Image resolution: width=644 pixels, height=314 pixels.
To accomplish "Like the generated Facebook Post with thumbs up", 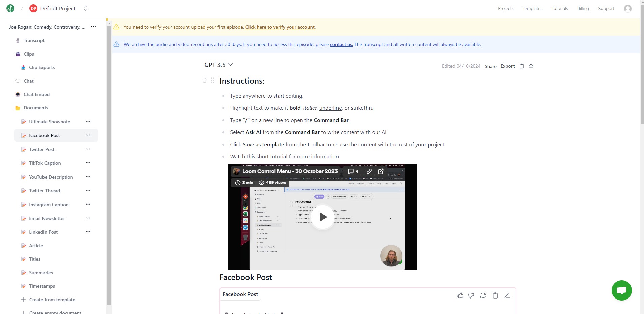I will (460, 295).
